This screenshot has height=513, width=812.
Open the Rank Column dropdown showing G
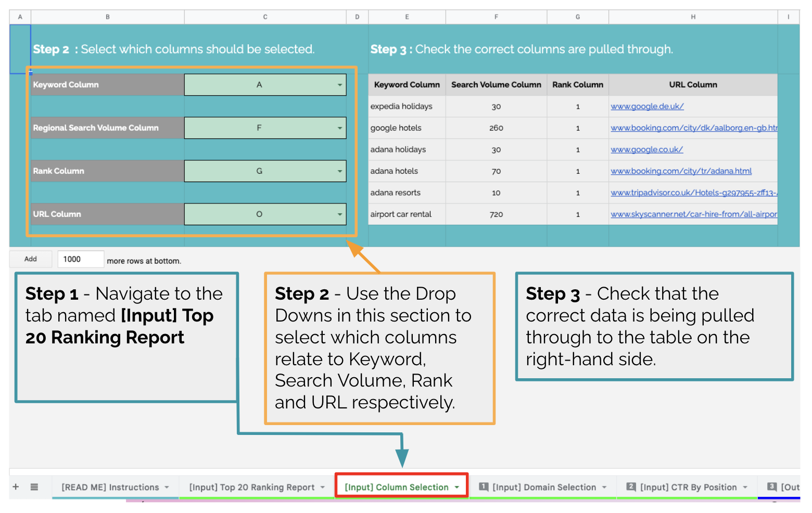[339, 171]
